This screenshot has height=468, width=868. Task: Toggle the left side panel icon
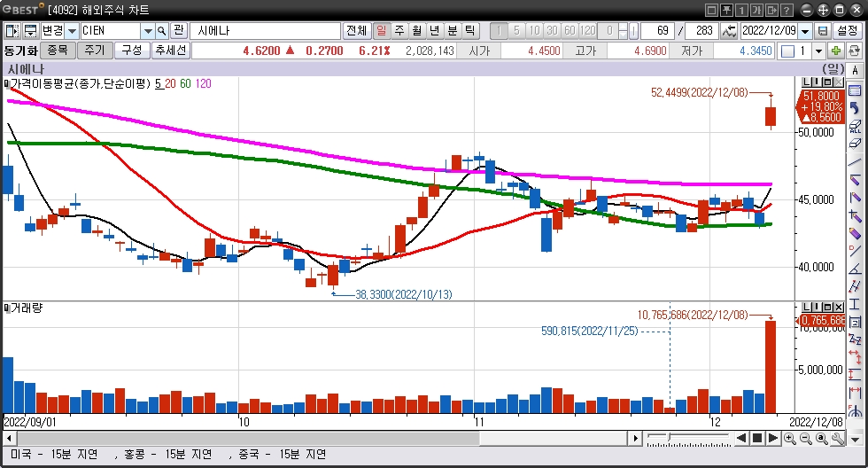12,30
